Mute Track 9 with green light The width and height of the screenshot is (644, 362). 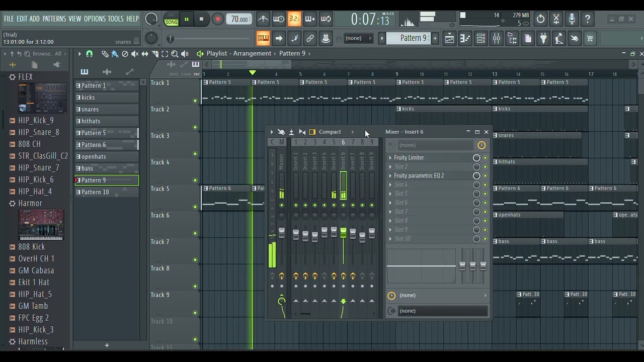[195, 313]
